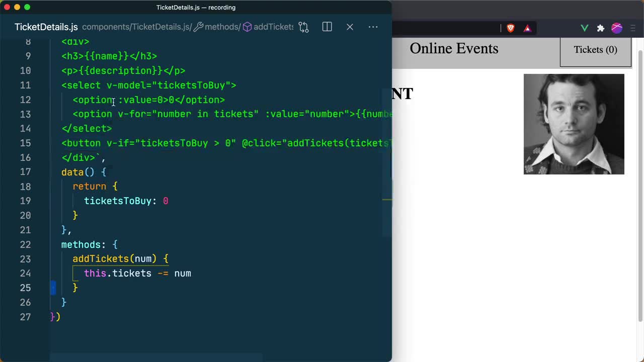Click the browser profile avatar icon

click(x=617, y=28)
